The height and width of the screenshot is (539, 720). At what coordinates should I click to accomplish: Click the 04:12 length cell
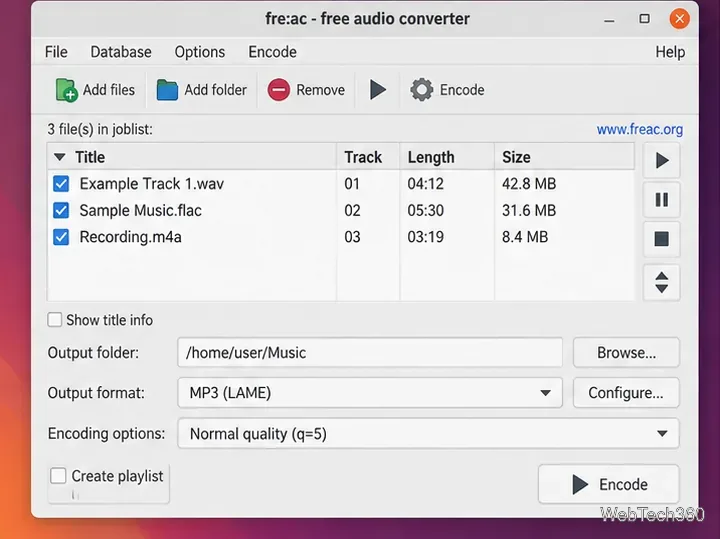426,184
